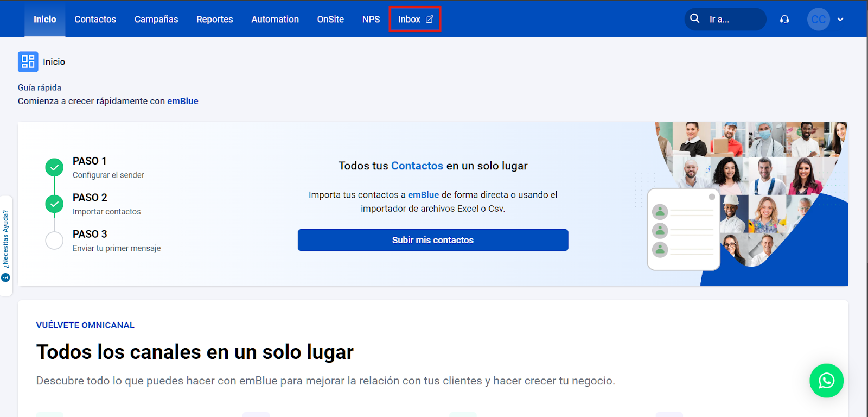Click emBlue link in import description
Image resolution: width=868 pixels, height=417 pixels.
click(x=424, y=195)
